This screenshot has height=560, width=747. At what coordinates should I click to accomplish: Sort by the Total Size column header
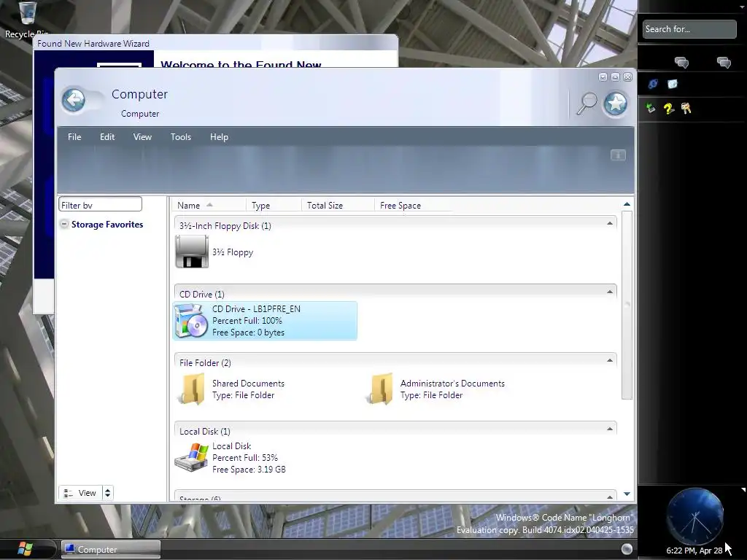338,205
